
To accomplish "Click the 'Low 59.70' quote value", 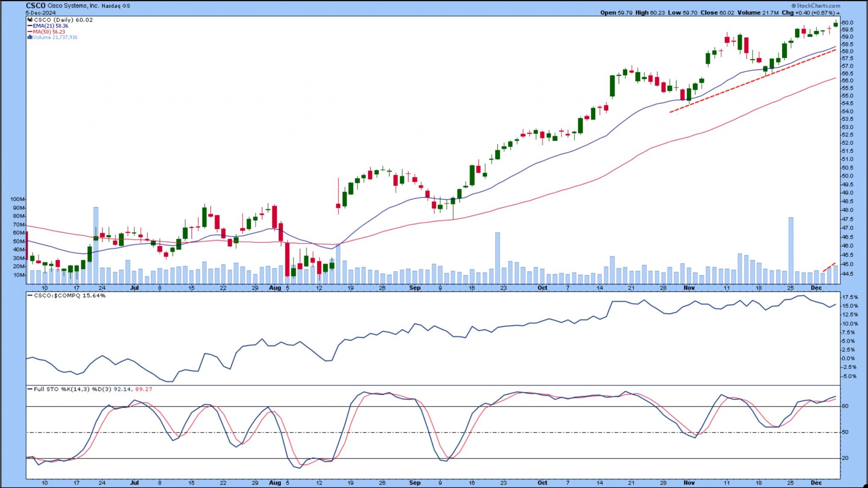I will tap(682, 13).
